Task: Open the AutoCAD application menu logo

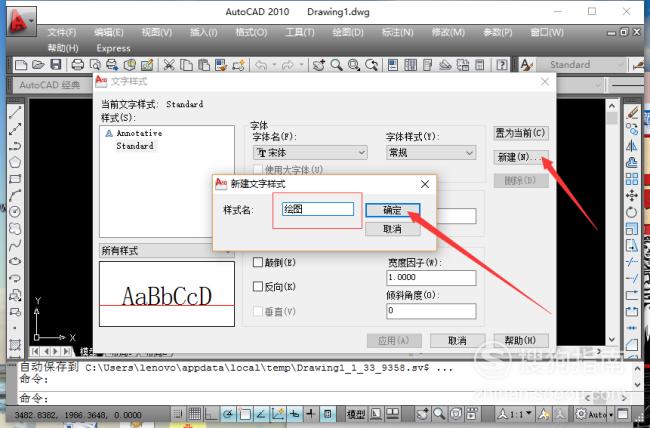Action: click(22, 21)
